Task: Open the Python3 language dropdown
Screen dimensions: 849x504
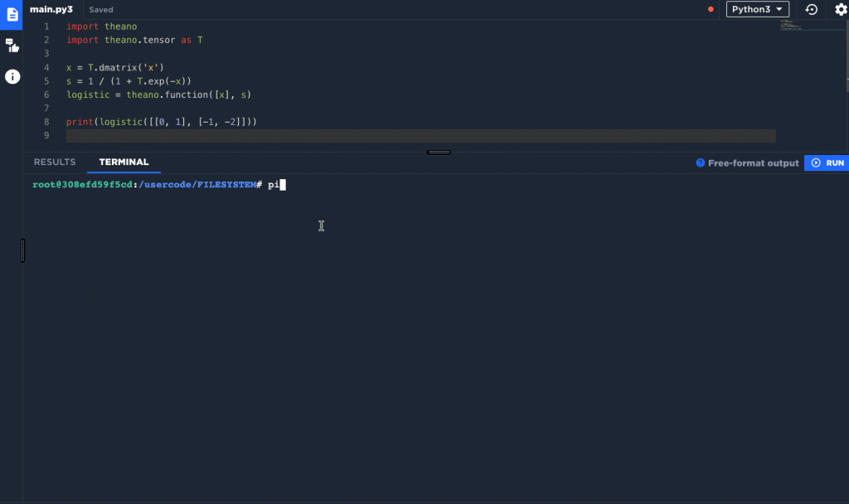Action: [x=758, y=9]
